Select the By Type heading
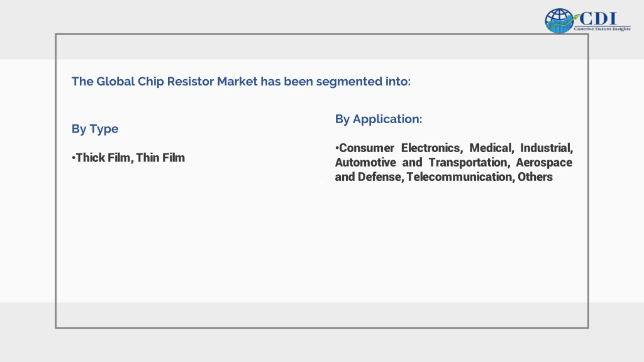The width and height of the screenshot is (644, 362). click(95, 129)
